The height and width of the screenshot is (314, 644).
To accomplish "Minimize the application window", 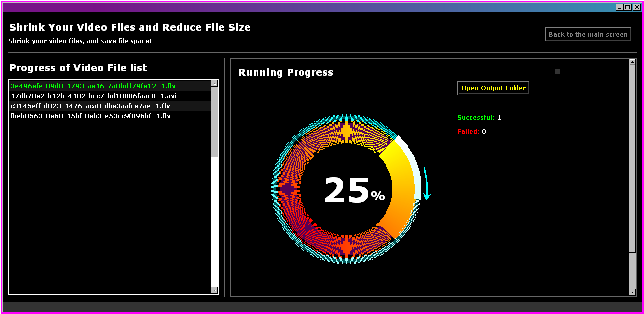I will (619, 7).
